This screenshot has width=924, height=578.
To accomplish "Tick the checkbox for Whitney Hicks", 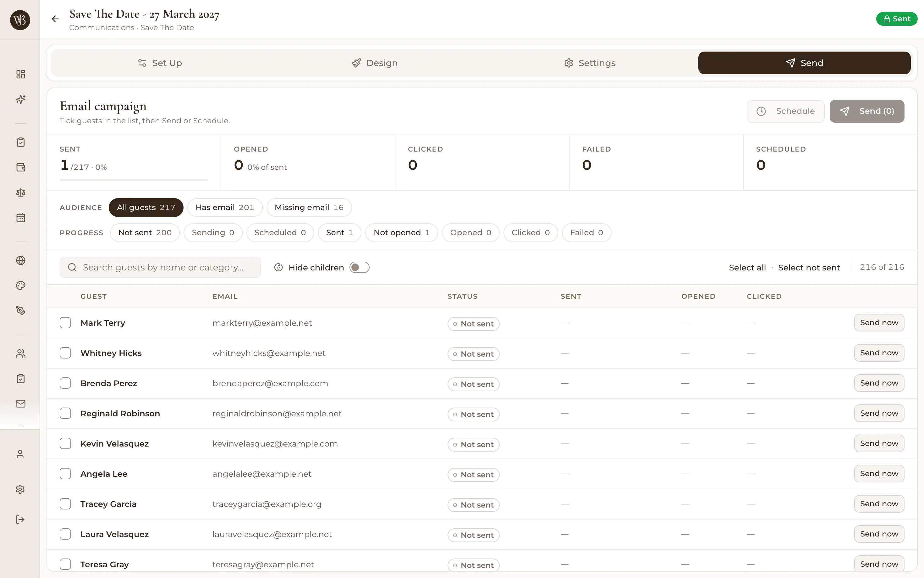I will click(65, 353).
